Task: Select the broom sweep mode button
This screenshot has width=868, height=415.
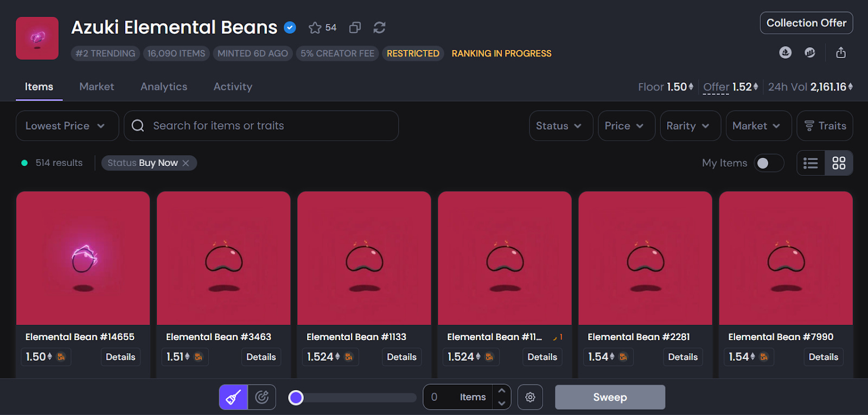Action: tap(233, 397)
